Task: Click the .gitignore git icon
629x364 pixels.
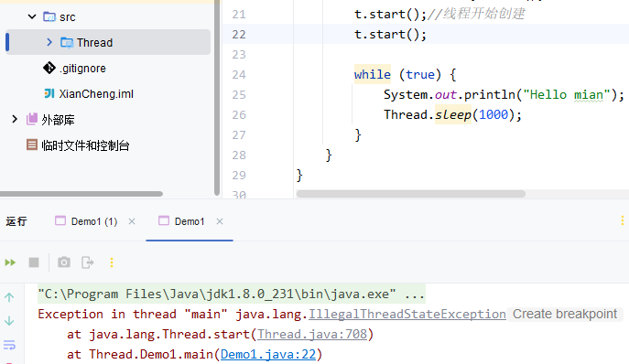Action: pyautogui.click(x=49, y=68)
